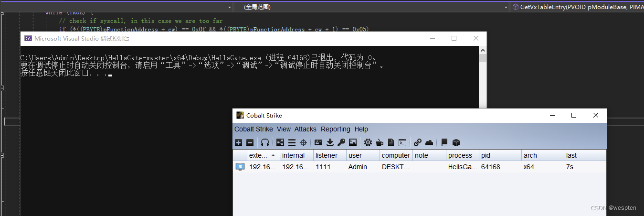Open the Attacks menu
This screenshot has width=644, height=216.
(x=305, y=129)
